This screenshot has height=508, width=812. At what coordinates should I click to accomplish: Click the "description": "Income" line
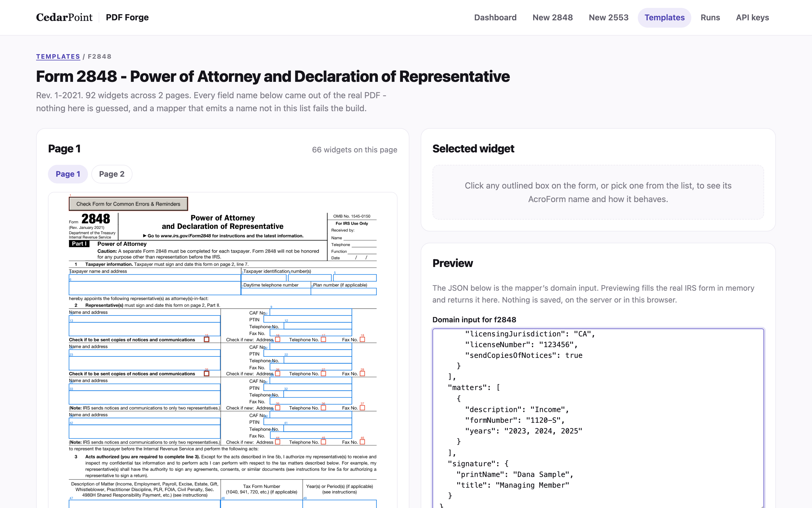(x=517, y=409)
